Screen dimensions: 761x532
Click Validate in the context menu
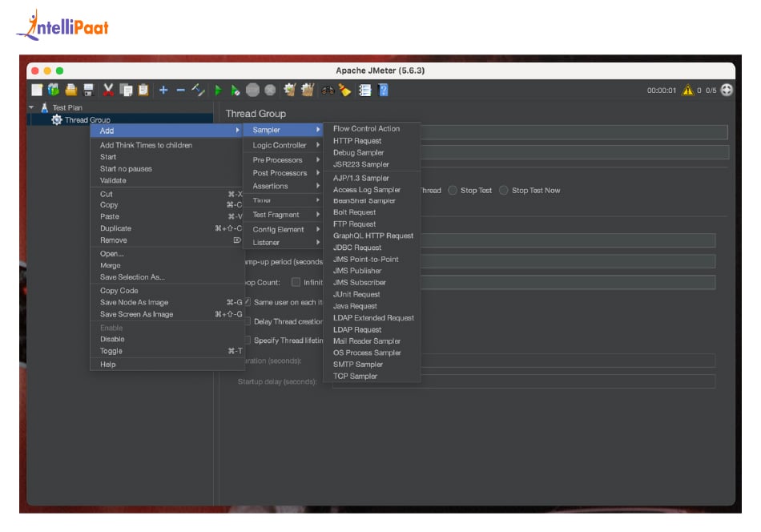[166, 180]
